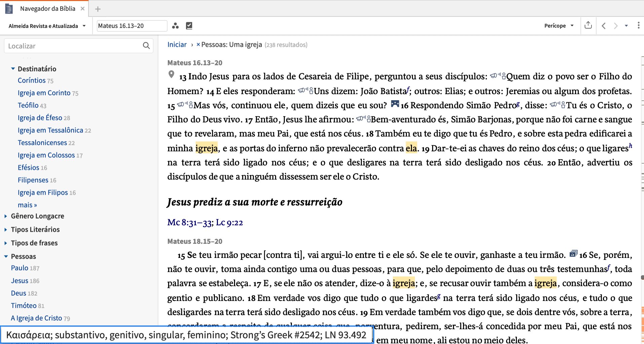Select Igreja em Filipos facet
Image resolution: width=644 pixels, height=344 pixels.
click(43, 192)
